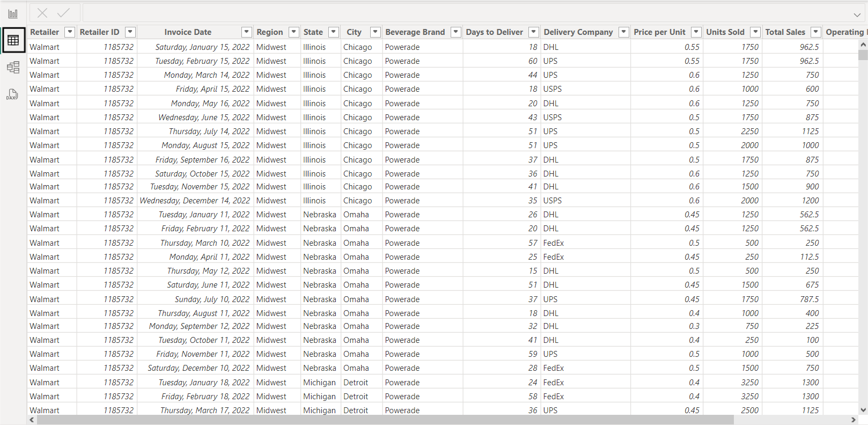Expand the formula bar chevron
This screenshot has width=868, height=425.
pos(857,14)
